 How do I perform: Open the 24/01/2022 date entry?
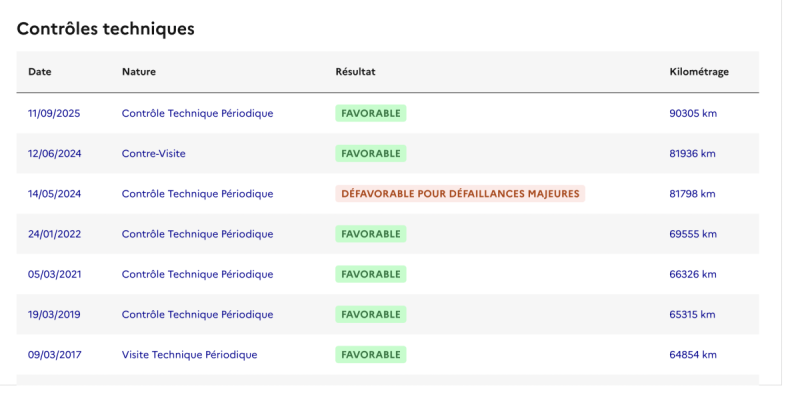tap(54, 234)
